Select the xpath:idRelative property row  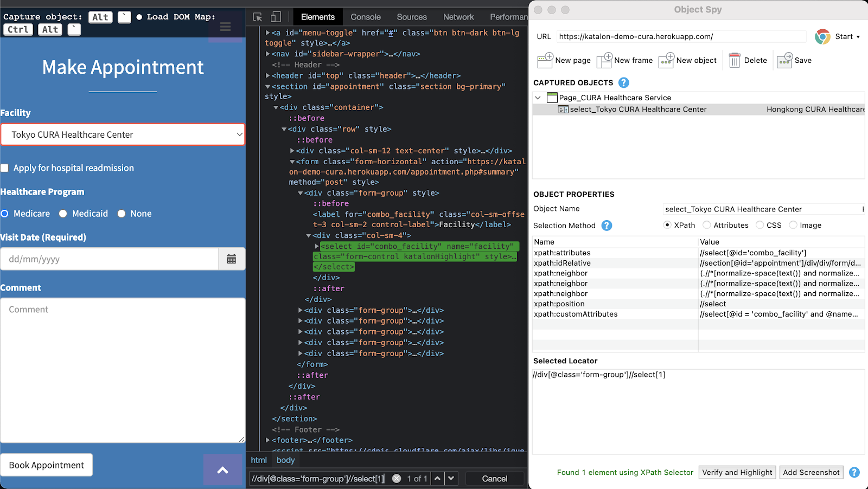(698, 263)
